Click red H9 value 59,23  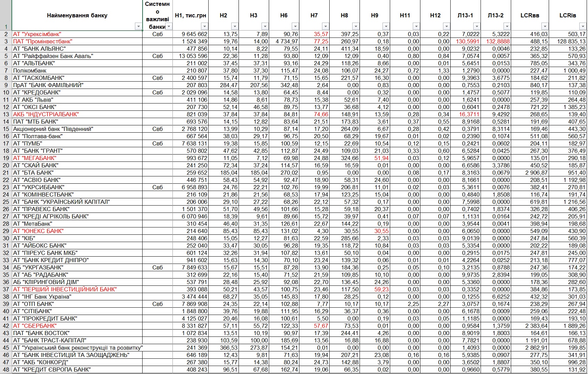pos(375,289)
